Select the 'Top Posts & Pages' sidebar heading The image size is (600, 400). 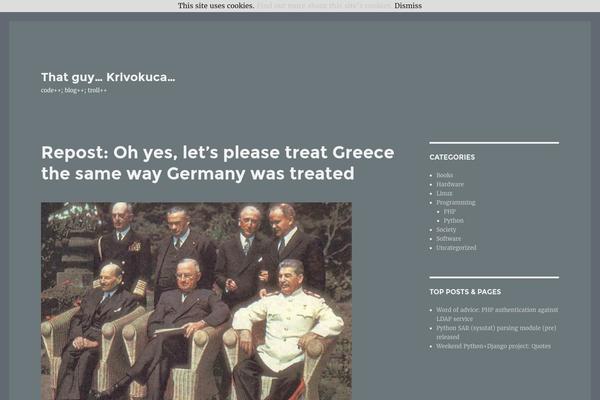pyautogui.click(x=465, y=292)
